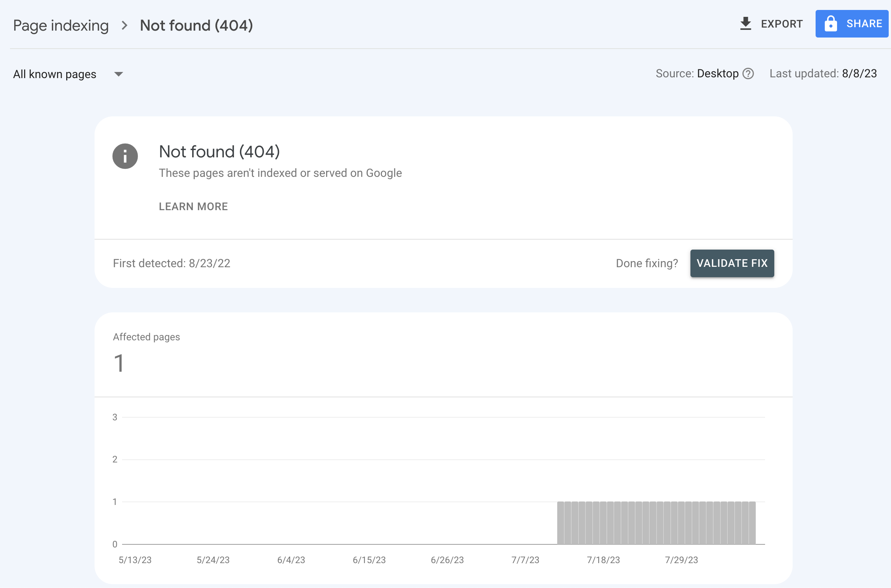Click the Desktop source text
Viewport: 891px width, 588px height.
coord(718,73)
